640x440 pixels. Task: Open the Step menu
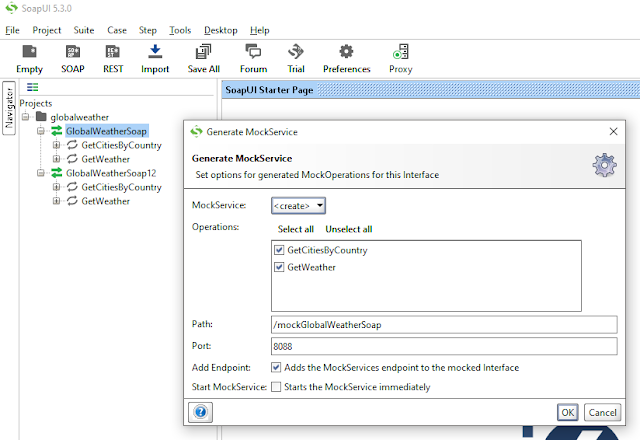[x=147, y=30]
